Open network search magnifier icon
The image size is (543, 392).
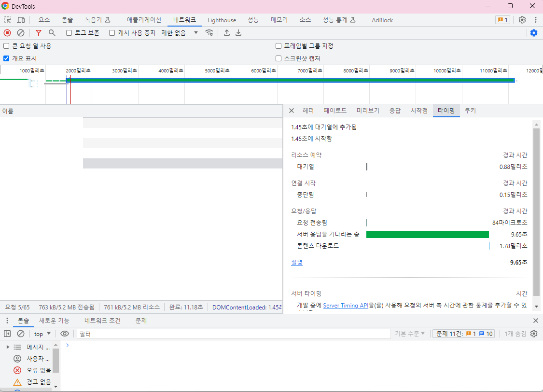(x=52, y=33)
